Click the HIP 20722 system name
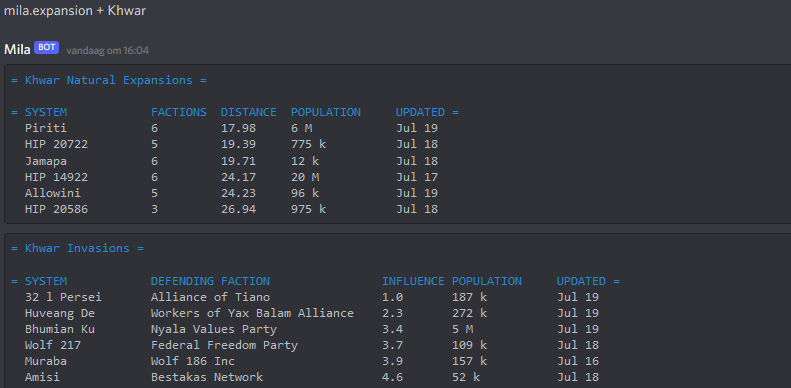The image size is (791, 388). coord(56,144)
